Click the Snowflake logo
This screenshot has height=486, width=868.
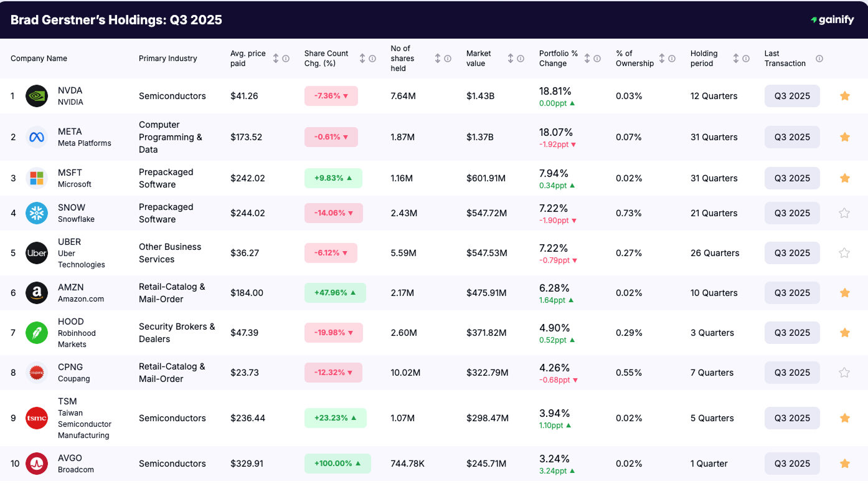click(x=36, y=212)
